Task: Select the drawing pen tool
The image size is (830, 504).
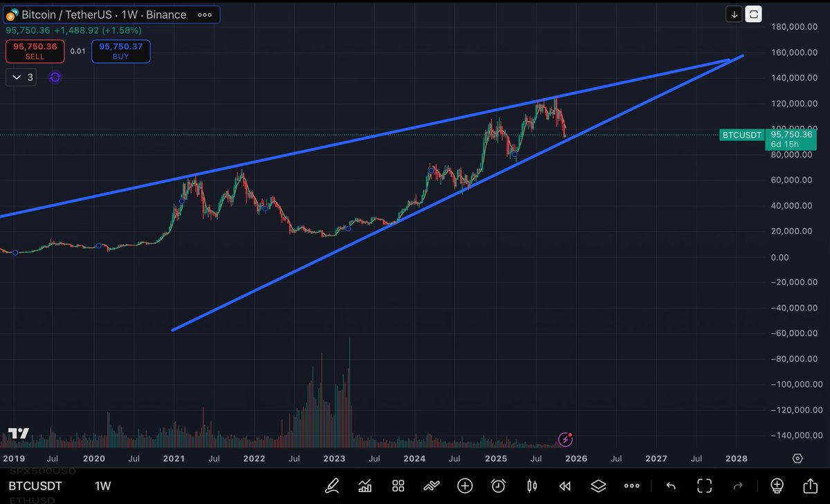Action: click(332, 485)
